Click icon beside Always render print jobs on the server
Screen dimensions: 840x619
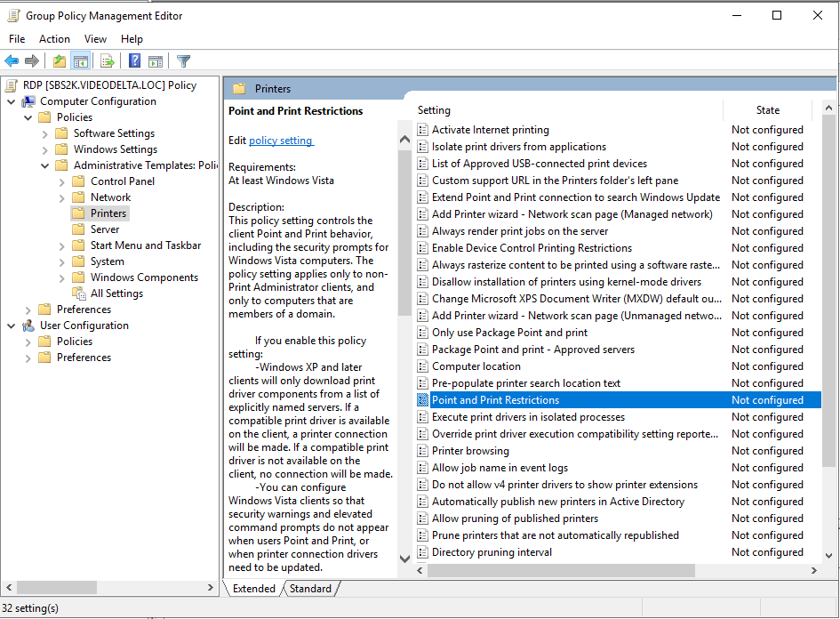pos(423,231)
